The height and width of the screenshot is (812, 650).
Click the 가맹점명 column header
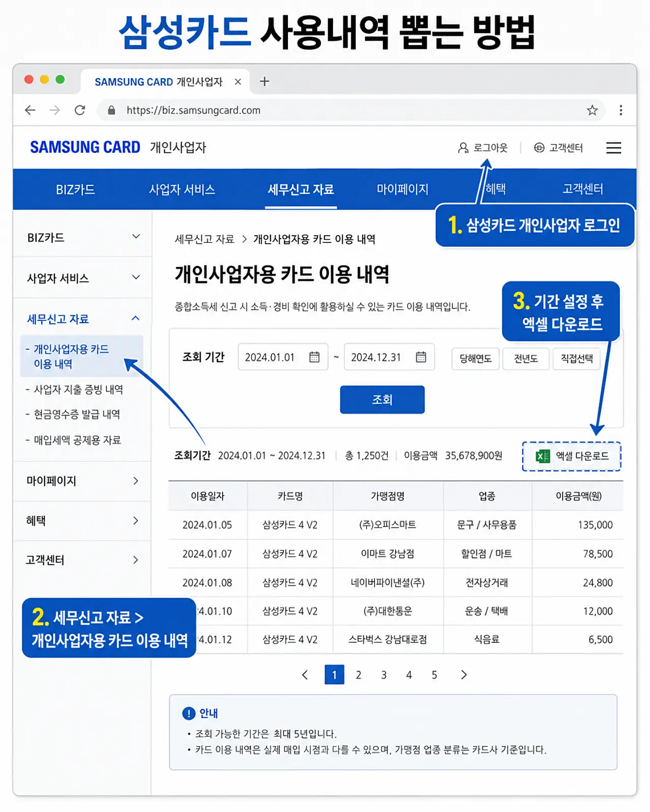(x=388, y=496)
